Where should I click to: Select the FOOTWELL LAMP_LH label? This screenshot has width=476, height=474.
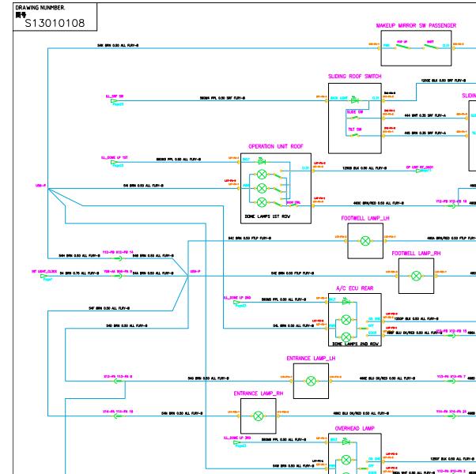365,218
